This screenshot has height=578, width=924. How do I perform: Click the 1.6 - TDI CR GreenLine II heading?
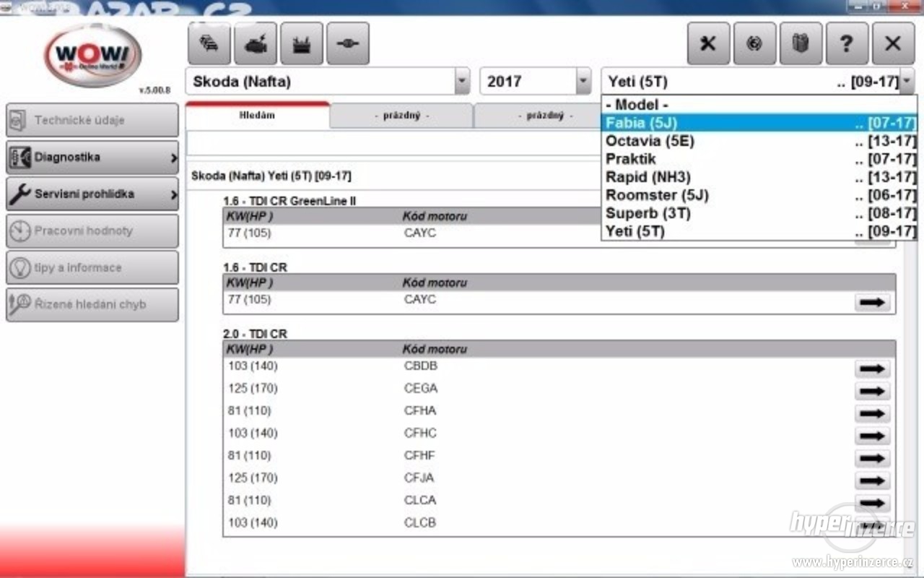[289, 201]
